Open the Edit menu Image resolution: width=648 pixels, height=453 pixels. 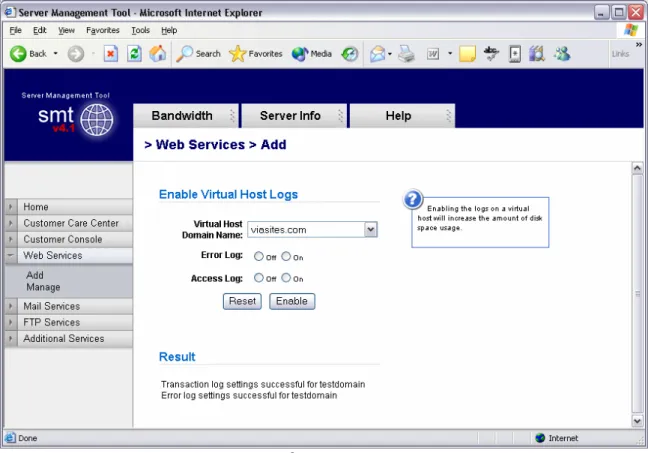40,30
